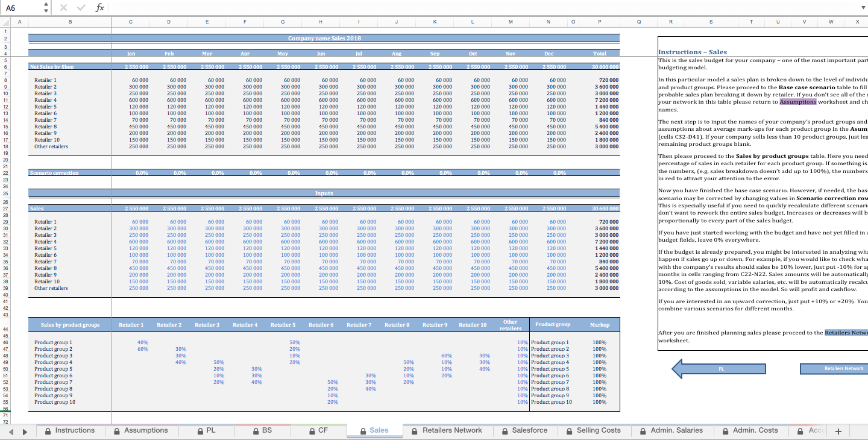Switch to the Assumptions sheet tab
Screen dimensions: 868x440
(140, 430)
